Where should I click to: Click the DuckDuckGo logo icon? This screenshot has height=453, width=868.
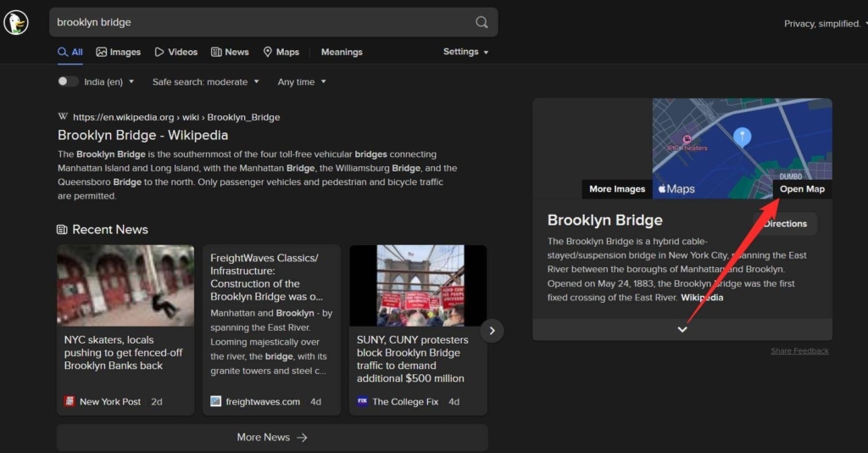(16, 23)
